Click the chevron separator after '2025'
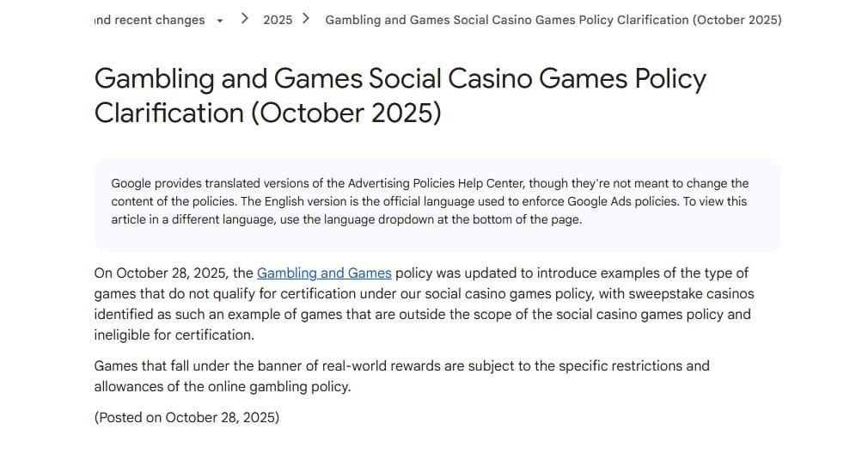868x454 pixels. pyautogui.click(x=306, y=19)
